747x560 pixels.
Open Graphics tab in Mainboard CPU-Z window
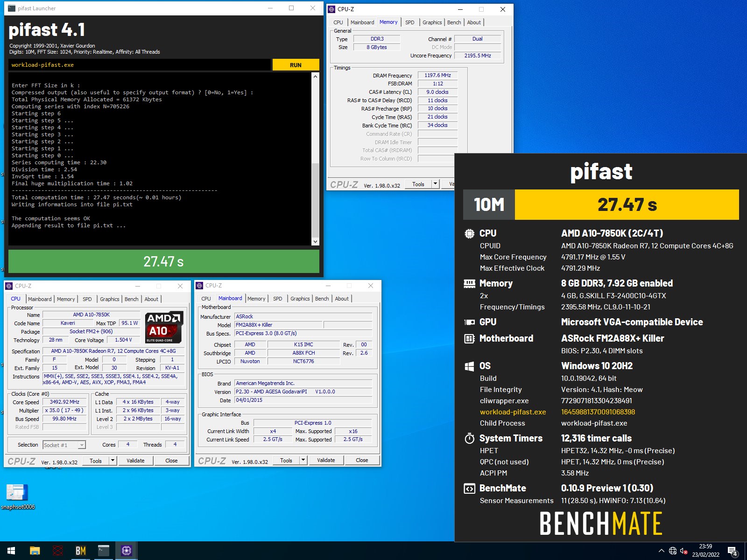point(300,299)
